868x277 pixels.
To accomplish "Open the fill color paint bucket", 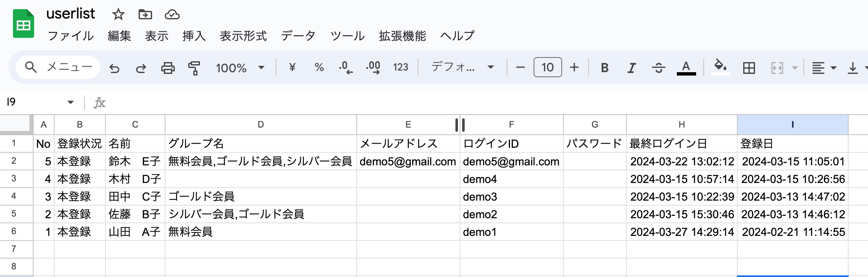I will click(720, 67).
